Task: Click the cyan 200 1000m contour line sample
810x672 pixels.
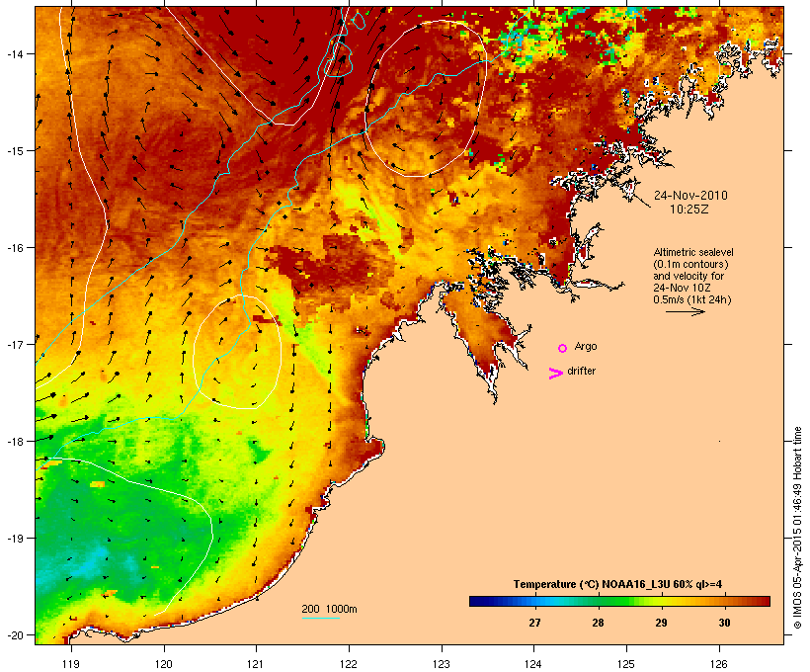Action: [321, 618]
